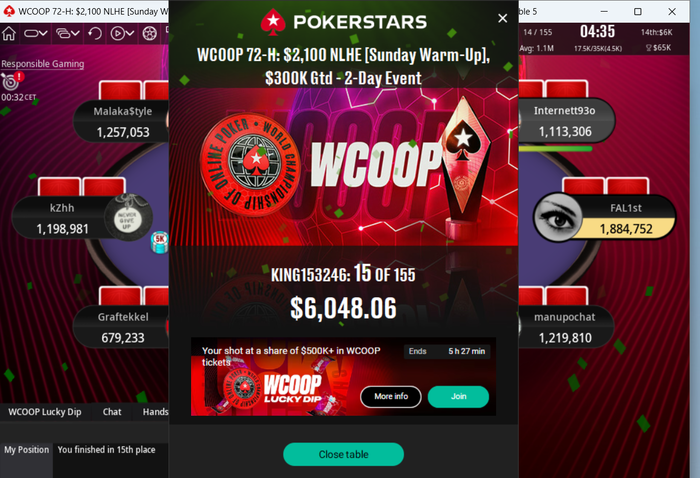Click the Close table button
700x478 pixels.
343,454
